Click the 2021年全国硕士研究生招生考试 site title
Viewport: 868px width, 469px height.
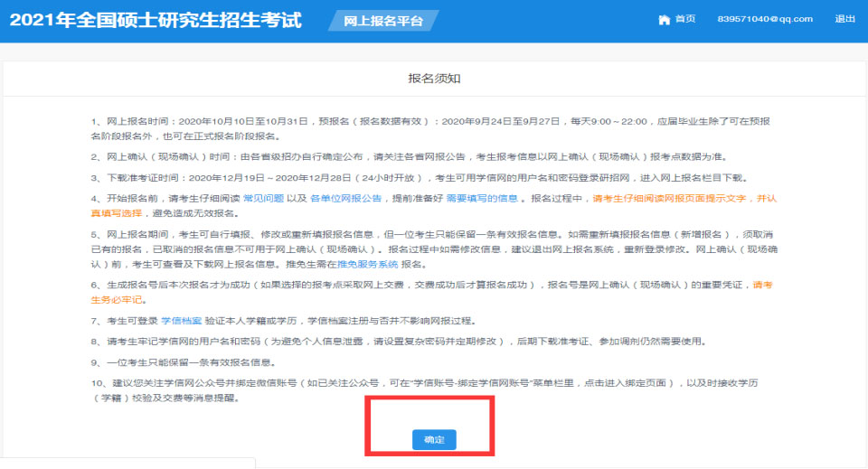click(x=156, y=20)
